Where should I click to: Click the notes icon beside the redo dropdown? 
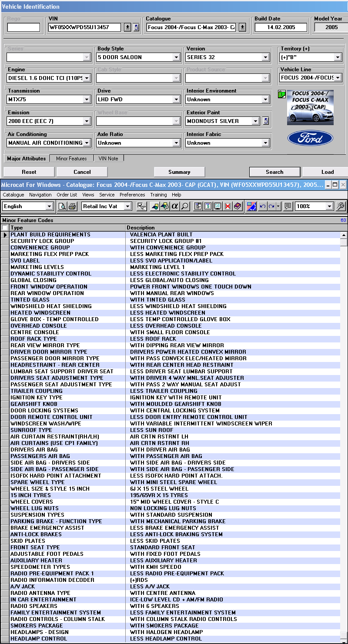click(x=288, y=206)
